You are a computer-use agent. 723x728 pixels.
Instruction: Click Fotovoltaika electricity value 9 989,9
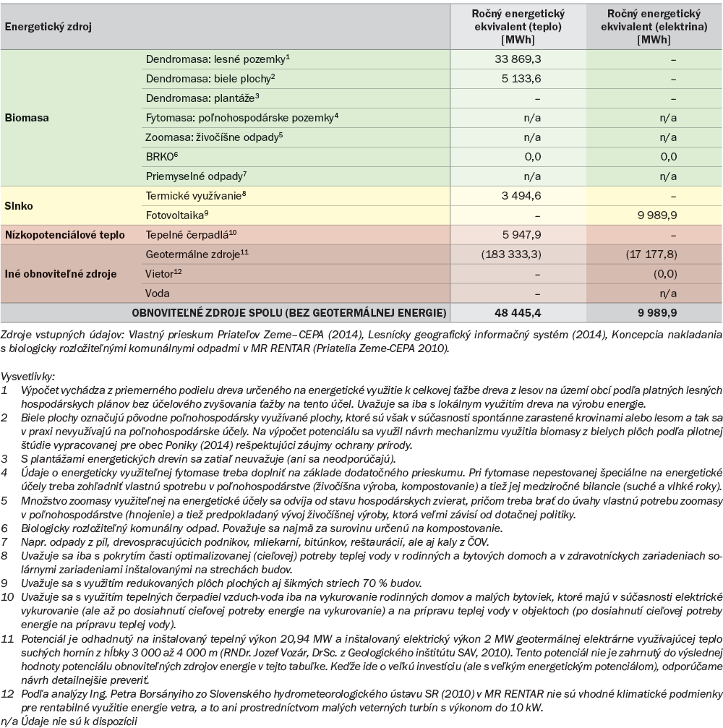click(657, 215)
